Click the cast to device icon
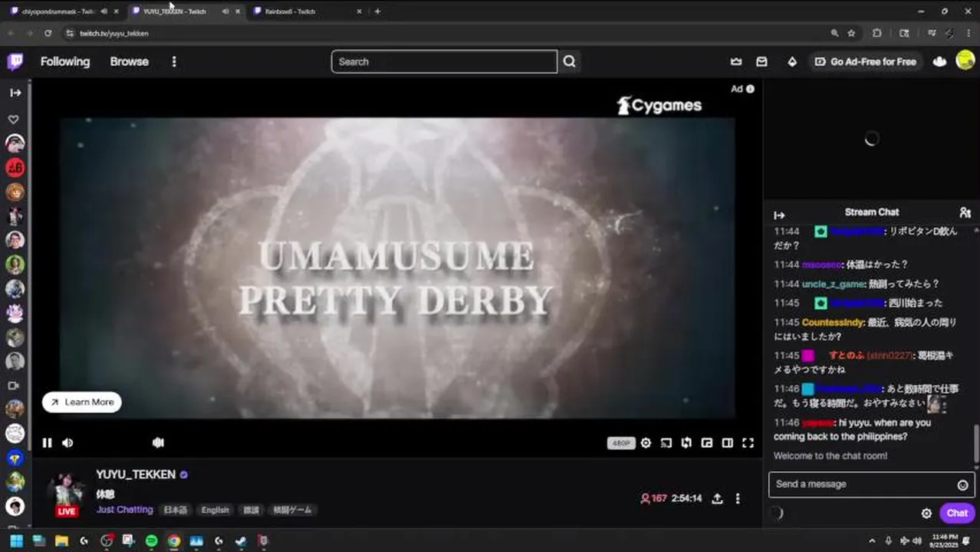Viewport: 980px width, 552px height. tap(666, 442)
